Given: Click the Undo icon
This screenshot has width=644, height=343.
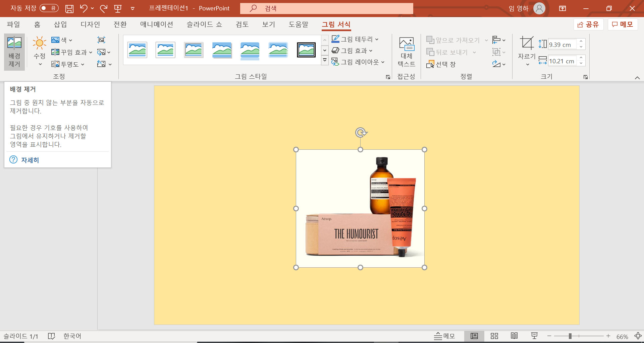Looking at the screenshot, I should [84, 8].
